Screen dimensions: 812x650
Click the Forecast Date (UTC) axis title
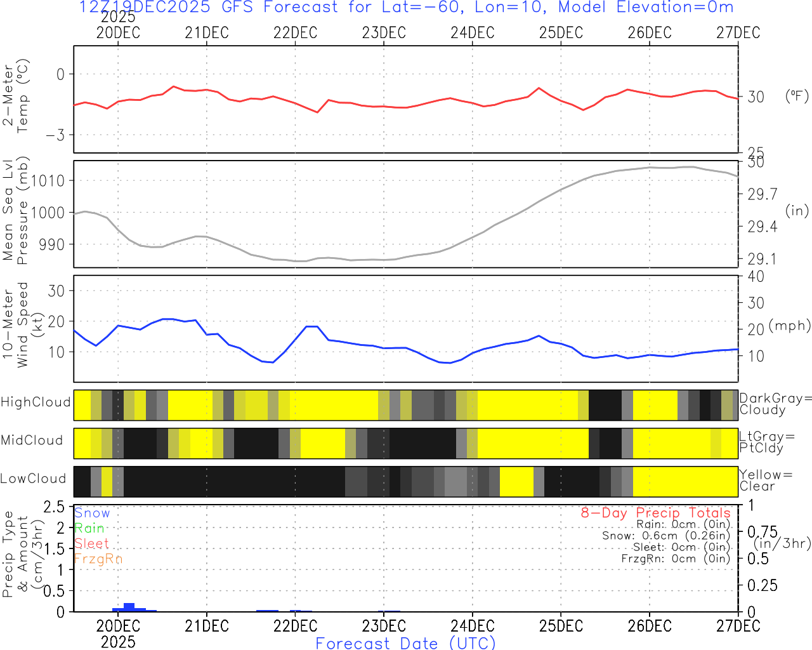pyautogui.click(x=405, y=643)
